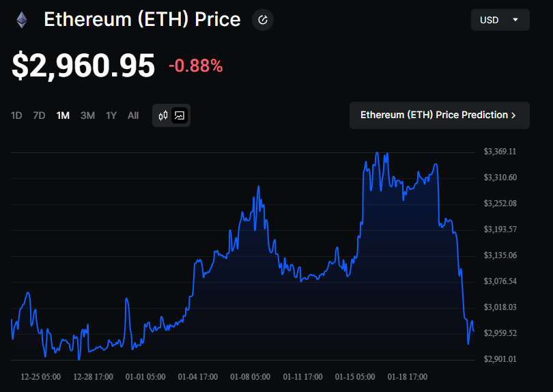Switch to candlestick chart view
Screen dimensions: 553x392
[x=163, y=115]
